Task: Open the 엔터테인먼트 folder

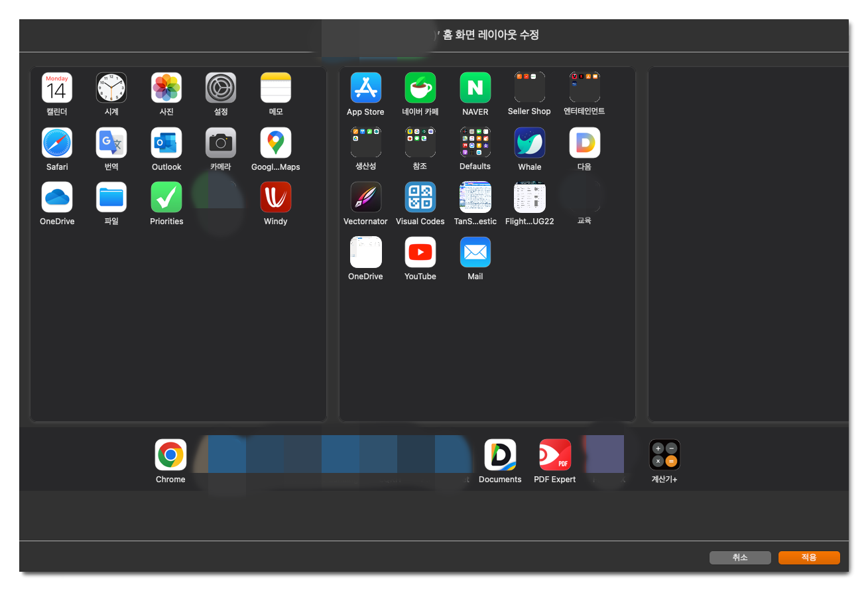Action: click(585, 88)
